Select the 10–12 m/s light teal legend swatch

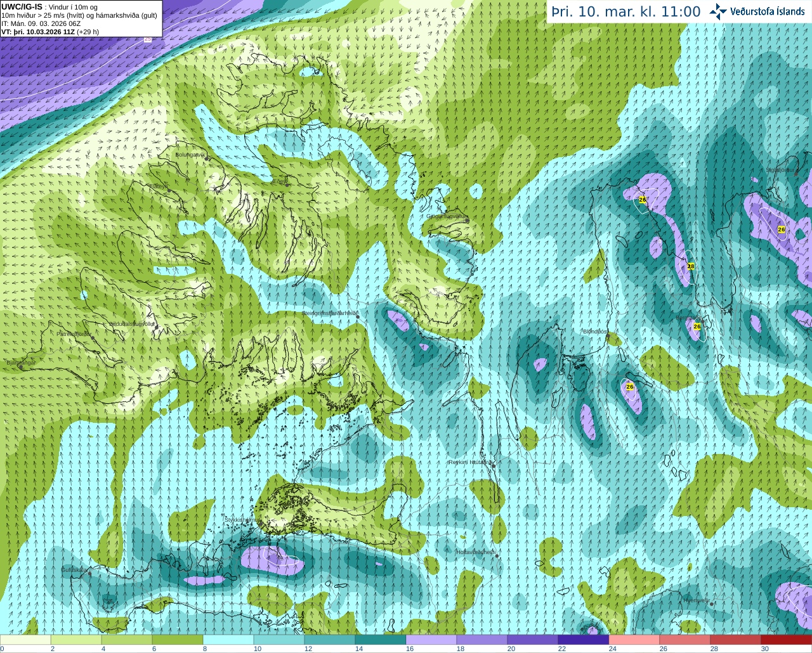tap(279, 640)
